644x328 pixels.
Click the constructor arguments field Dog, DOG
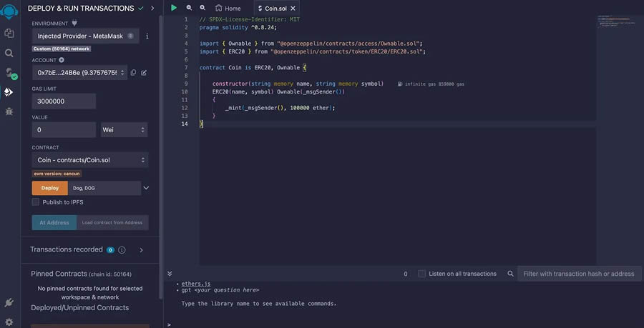click(x=104, y=188)
